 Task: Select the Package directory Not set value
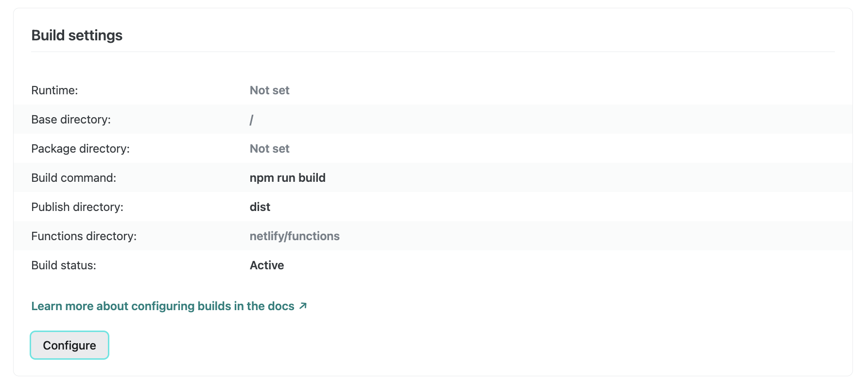(x=269, y=148)
